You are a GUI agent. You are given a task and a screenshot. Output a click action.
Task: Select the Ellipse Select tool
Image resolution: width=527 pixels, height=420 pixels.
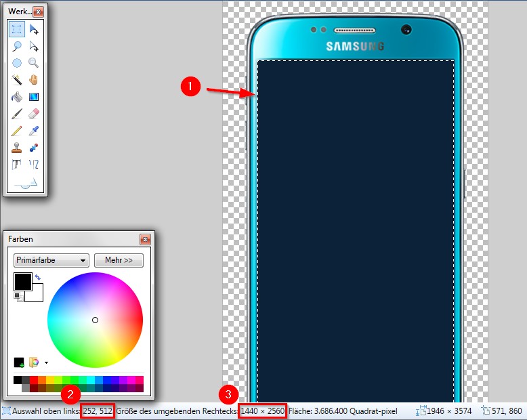coord(16,63)
